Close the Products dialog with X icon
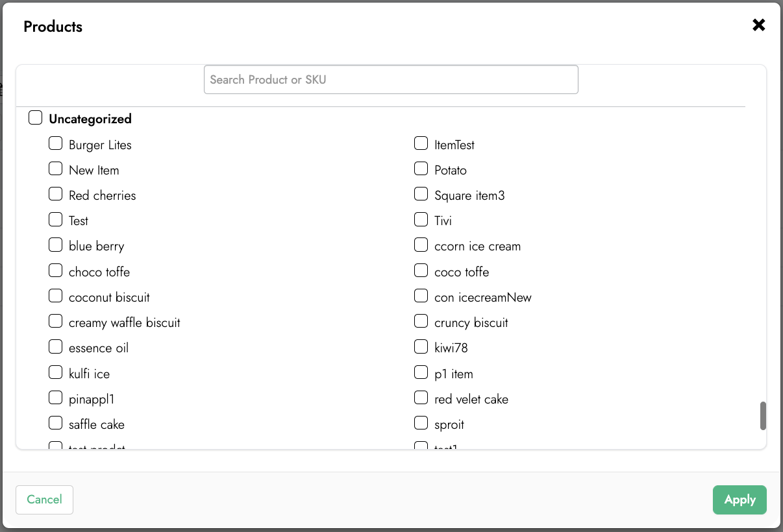The width and height of the screenshot is (783, 532). click(x=758, y=25)
